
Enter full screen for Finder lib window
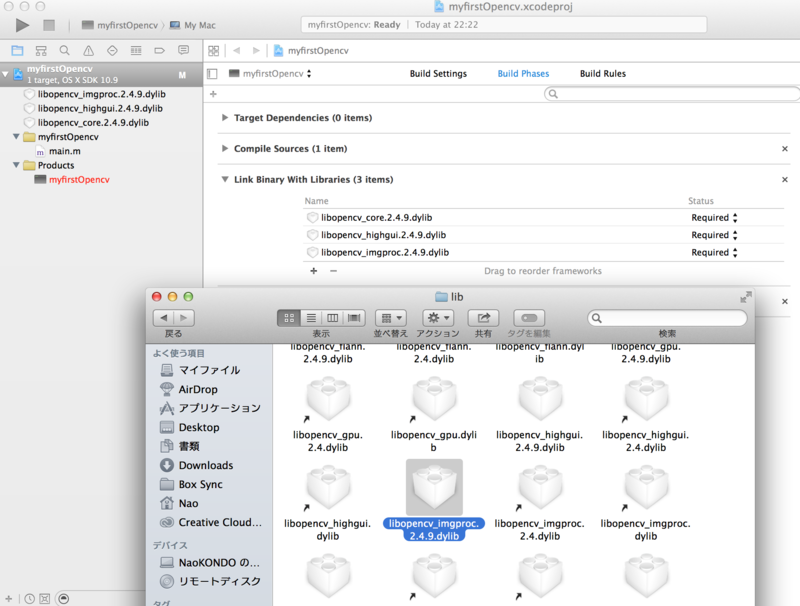(745, 297)
